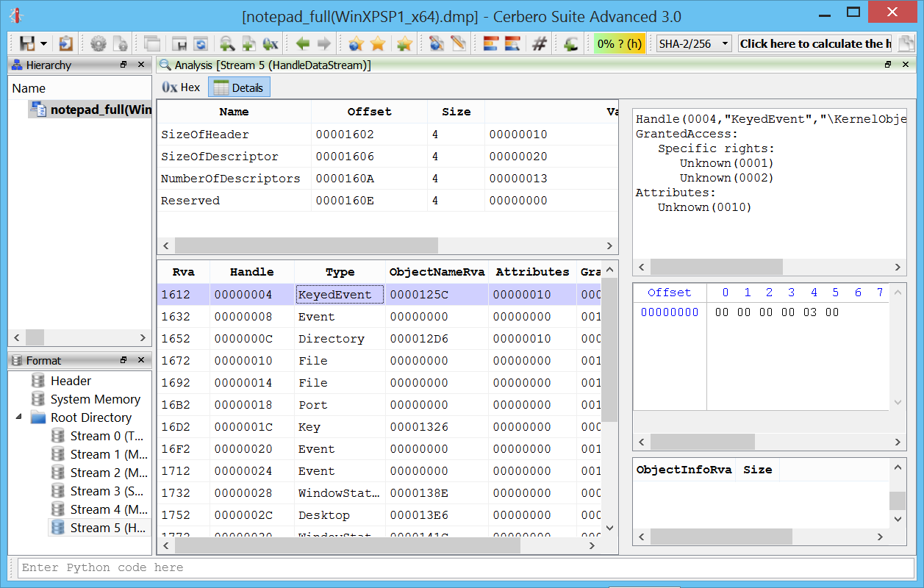Float the Analysis panel
The height and width of the screenshot is (588, 924).
[888, 65]
